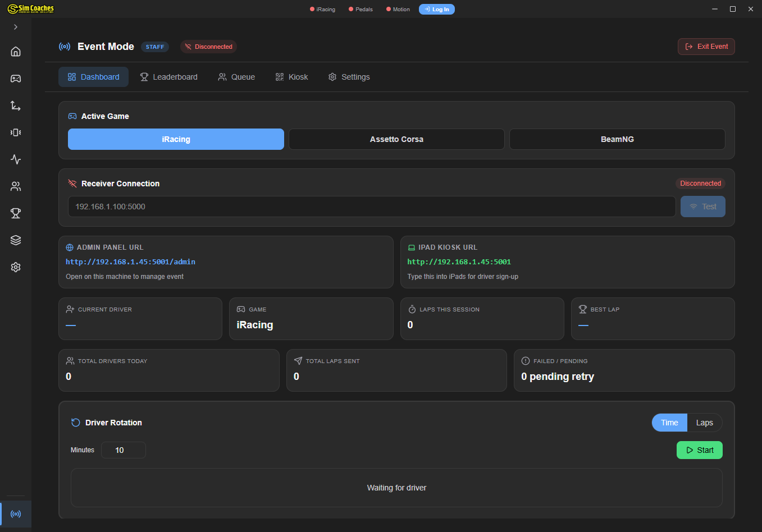Open the Drivers people icon in sidebar
The image size is (762, 532).
[x=15, y=186]
